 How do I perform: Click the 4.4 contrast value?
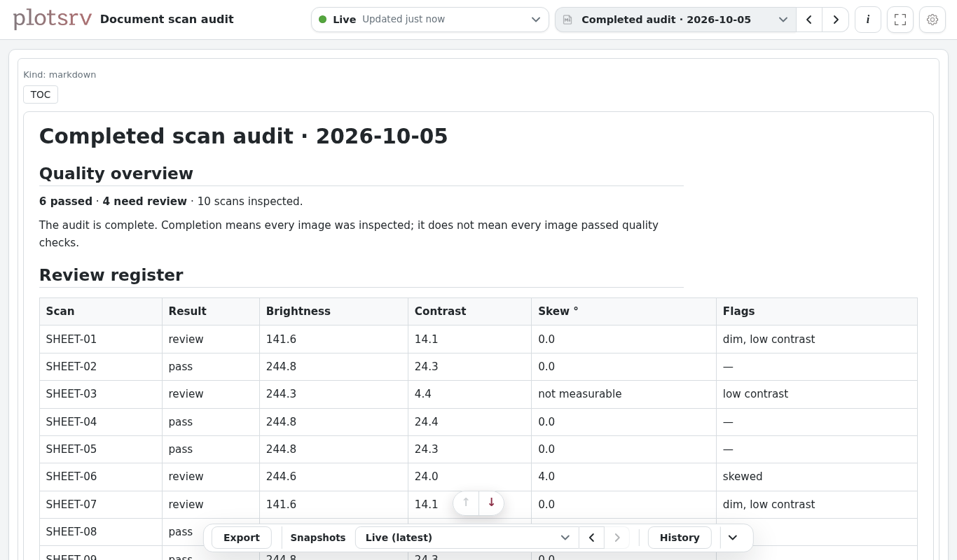[423, 394]
